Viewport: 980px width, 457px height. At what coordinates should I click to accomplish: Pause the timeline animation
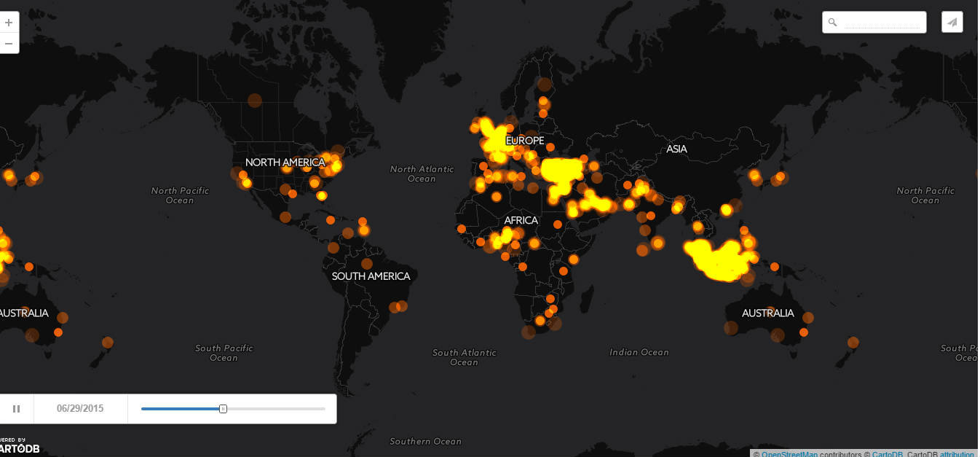(x=16, y=409)
